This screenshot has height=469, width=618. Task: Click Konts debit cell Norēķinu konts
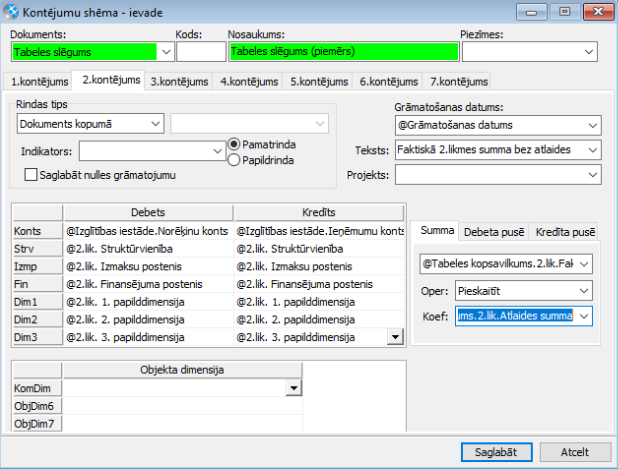coord(148,231)
